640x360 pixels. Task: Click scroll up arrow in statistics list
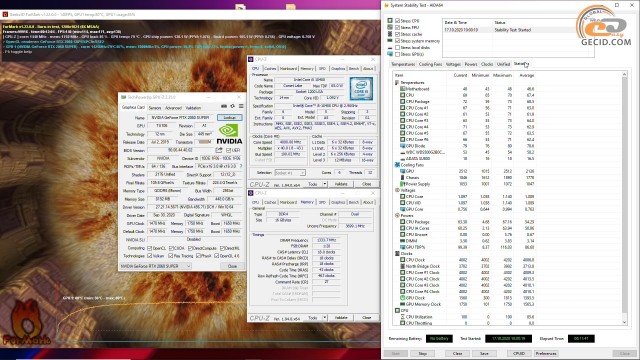pos(624,74)
